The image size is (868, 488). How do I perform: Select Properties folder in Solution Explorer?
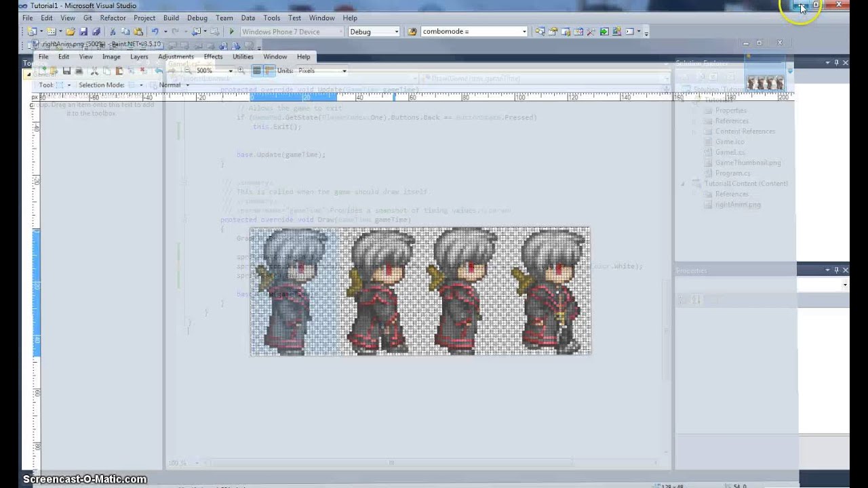point(730,110)
